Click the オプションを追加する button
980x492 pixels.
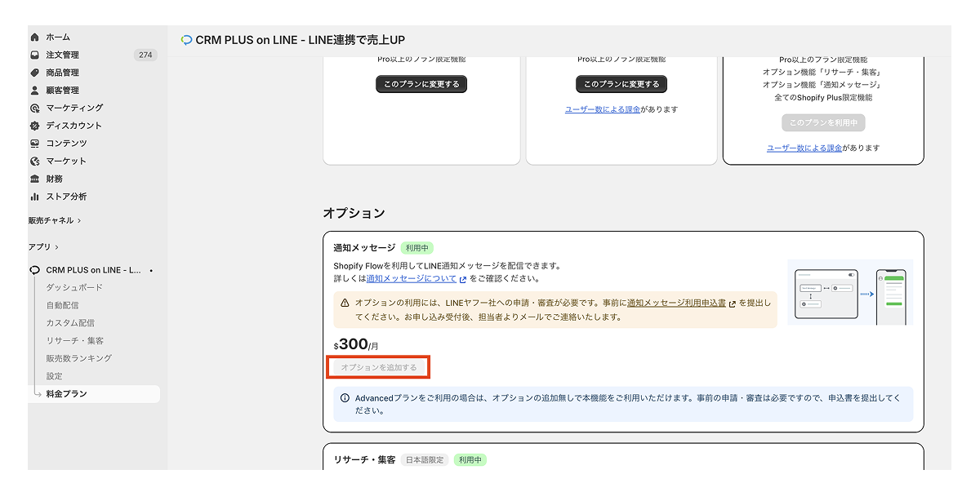pos(379,368)
